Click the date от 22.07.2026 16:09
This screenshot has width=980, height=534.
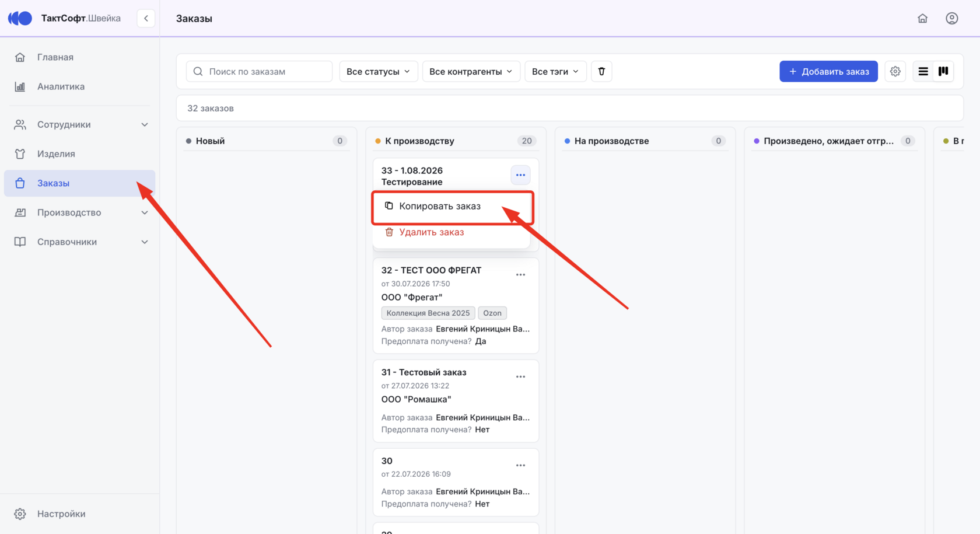click(416, 474)
